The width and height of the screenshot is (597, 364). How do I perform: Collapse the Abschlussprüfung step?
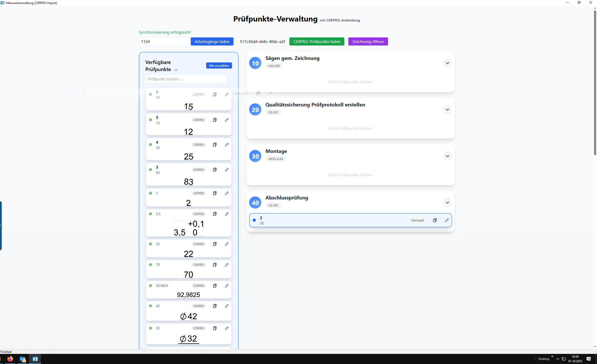coord(447,203)
